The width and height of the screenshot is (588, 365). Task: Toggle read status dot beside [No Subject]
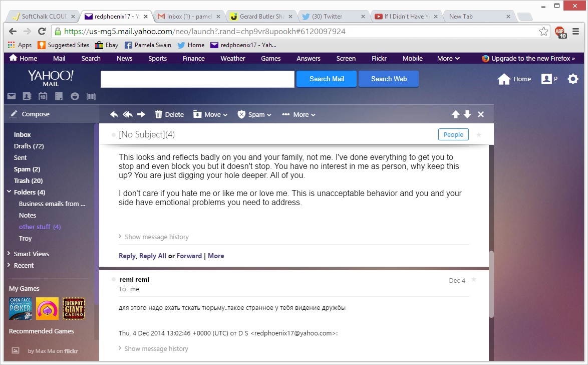tap(113, 134)
